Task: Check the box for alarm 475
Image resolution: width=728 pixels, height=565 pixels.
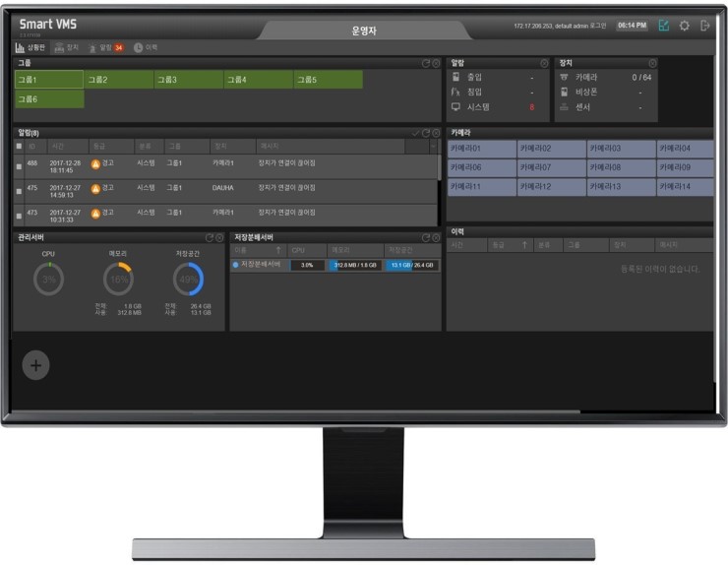Action: click(x=19, y=191)
